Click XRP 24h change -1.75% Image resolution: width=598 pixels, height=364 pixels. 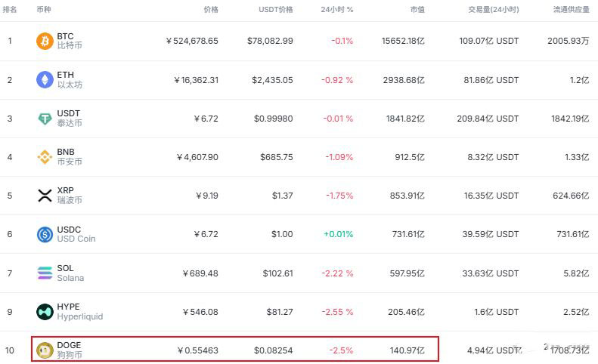click(x=339, y=196)
